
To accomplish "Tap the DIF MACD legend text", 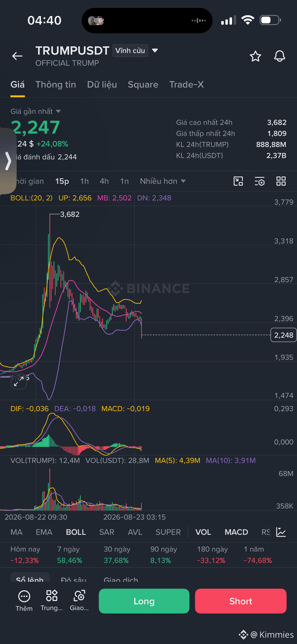I will point(29,409).
